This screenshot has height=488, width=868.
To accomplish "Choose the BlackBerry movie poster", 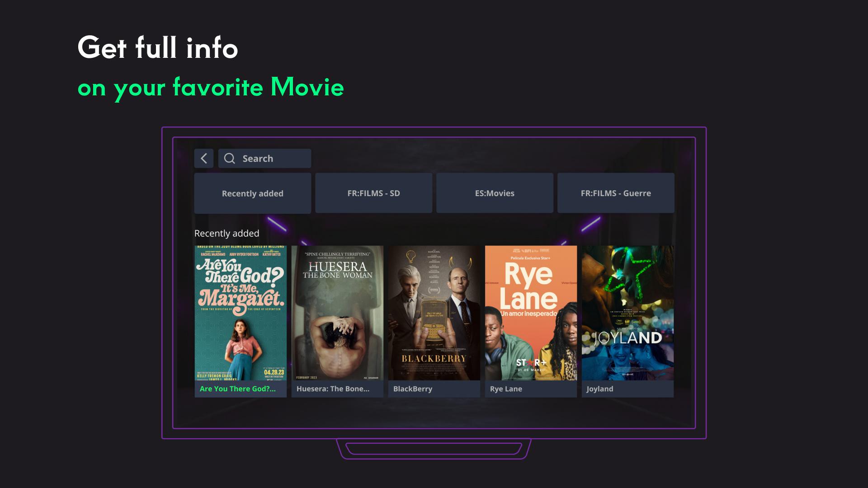I will tap(434, 313).
